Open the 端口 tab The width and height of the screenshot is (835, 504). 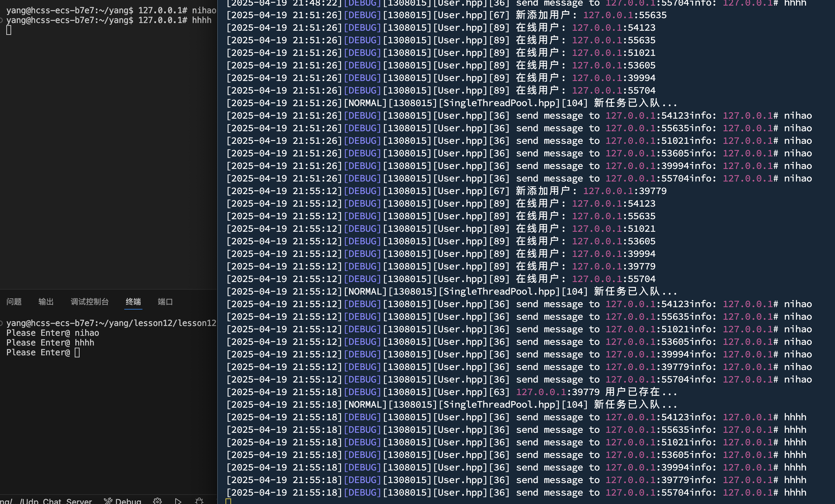(x=165, y=302)
